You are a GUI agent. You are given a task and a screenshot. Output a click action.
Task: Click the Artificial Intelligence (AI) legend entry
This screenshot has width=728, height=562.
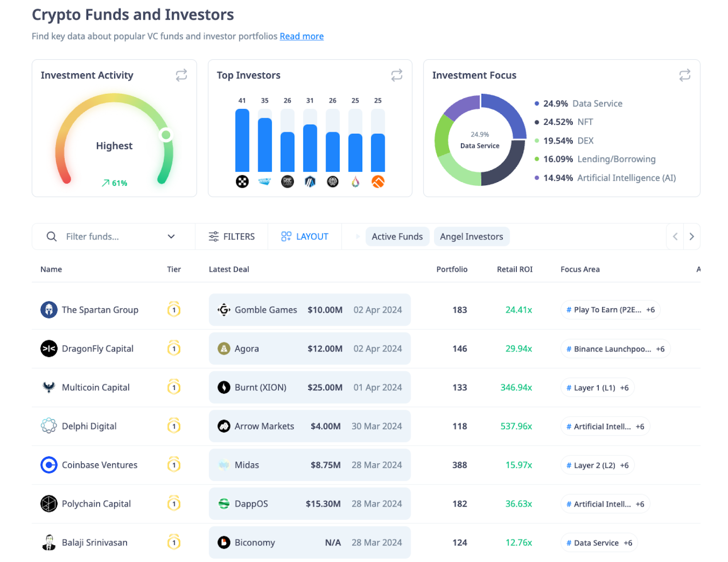(605, 178)
